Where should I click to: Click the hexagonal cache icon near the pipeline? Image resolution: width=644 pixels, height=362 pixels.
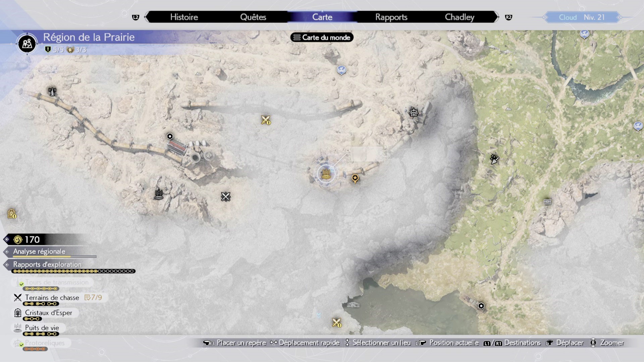pos(169,136)
